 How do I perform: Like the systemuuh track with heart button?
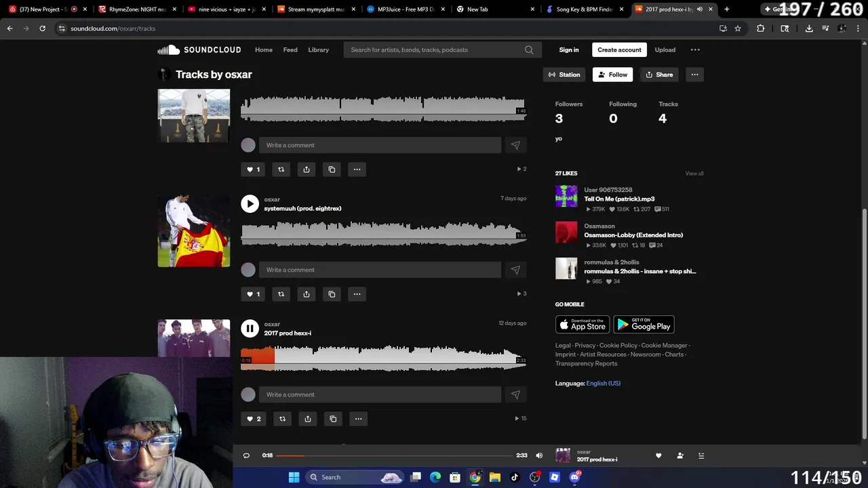click(253, 294)
